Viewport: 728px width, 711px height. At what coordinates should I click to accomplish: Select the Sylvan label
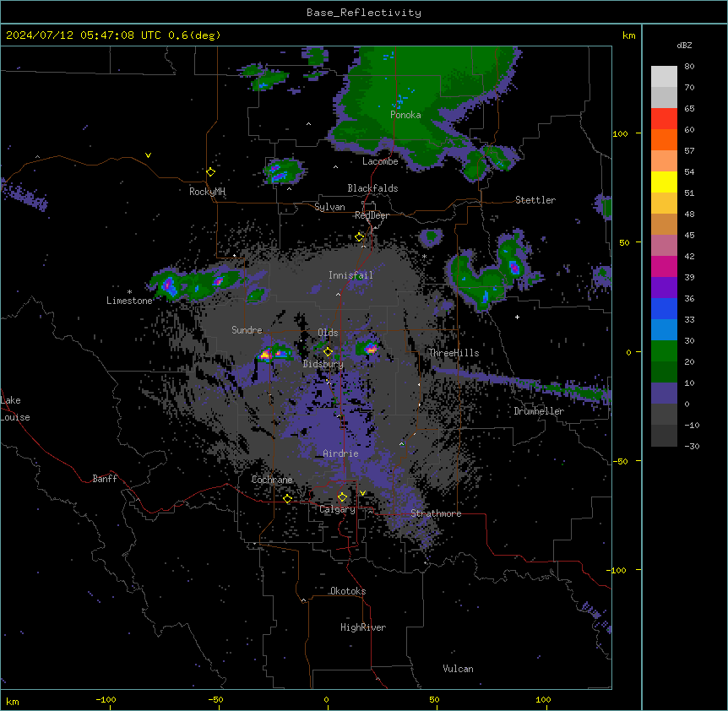pos(329,207)
